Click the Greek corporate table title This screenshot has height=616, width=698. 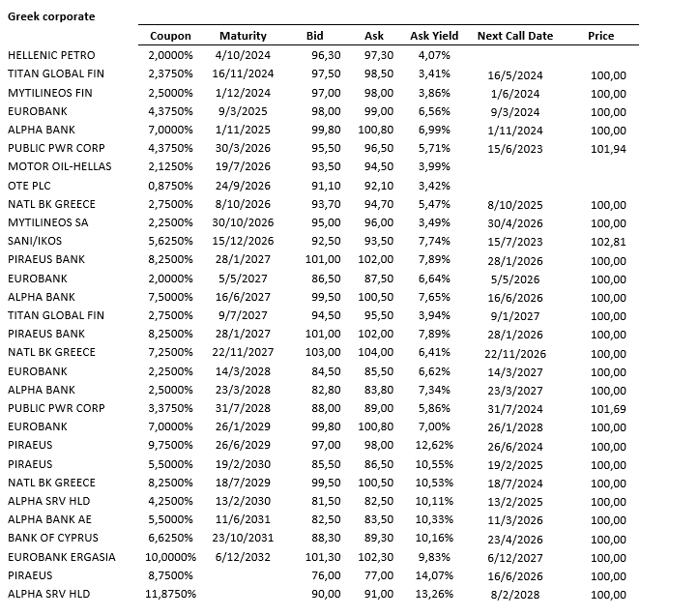click(x=51, y=16)
